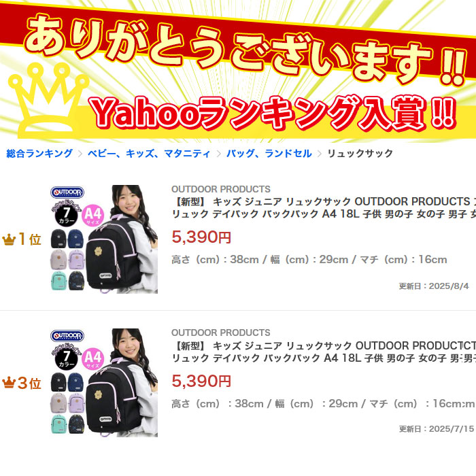
Task: Click the mint green backpack swatch on first product
Action: [x=58, y=280]
